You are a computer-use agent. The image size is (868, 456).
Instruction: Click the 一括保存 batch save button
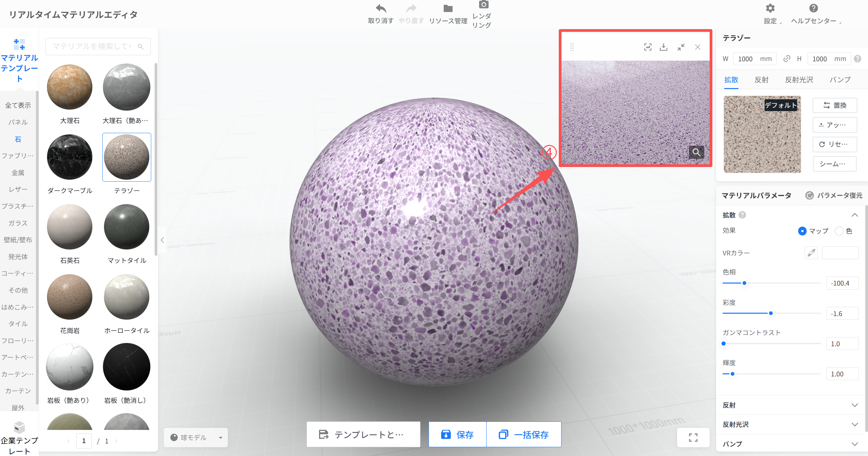point(524,434)
